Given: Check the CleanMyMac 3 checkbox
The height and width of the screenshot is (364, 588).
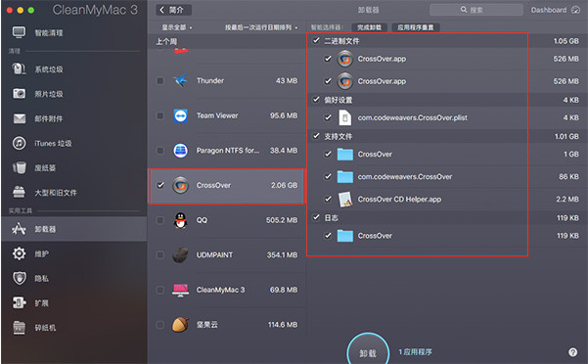Looking at the screenshot, I should (x=160, y=290).
